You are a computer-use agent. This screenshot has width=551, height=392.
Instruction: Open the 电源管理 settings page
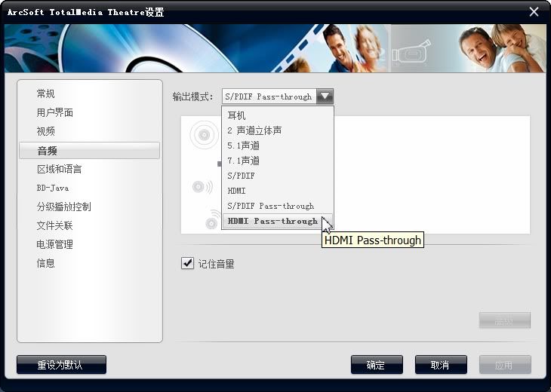55,244
